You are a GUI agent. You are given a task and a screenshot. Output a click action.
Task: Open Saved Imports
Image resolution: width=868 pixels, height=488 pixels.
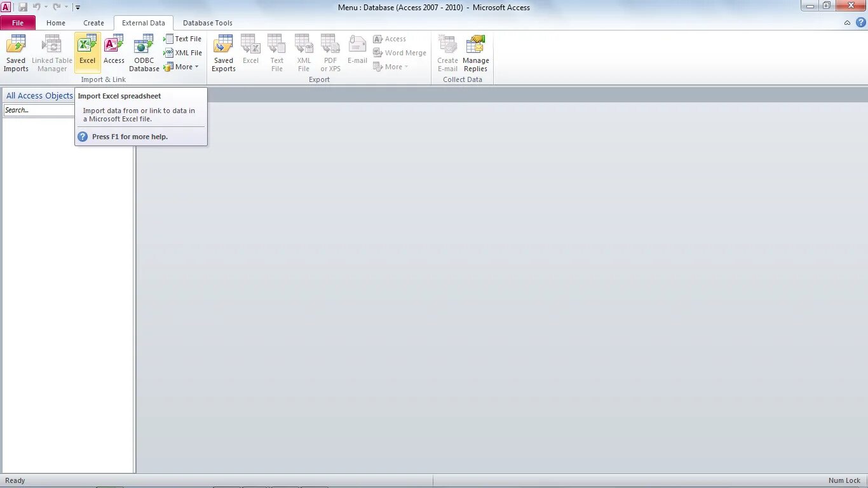click(x=16, y=53)
